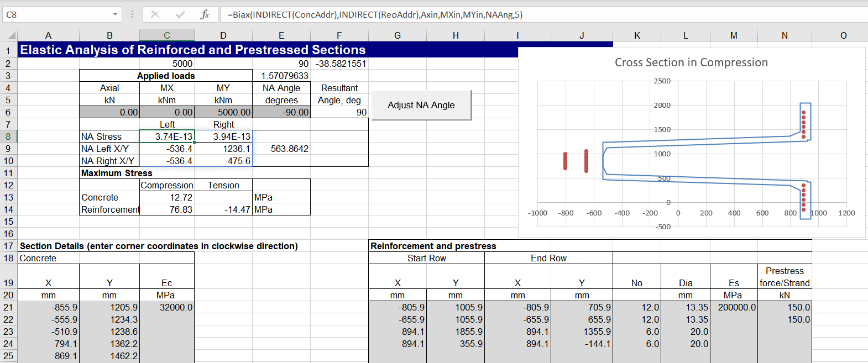The width and height of the screenshot is (868, 363).
Task: Select column K header
Action: (x=637, y=35)
